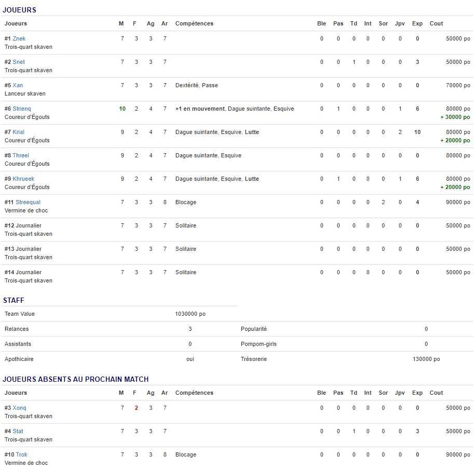
Task: Click the Apothicaire oui value
Action: pos(190,359)
